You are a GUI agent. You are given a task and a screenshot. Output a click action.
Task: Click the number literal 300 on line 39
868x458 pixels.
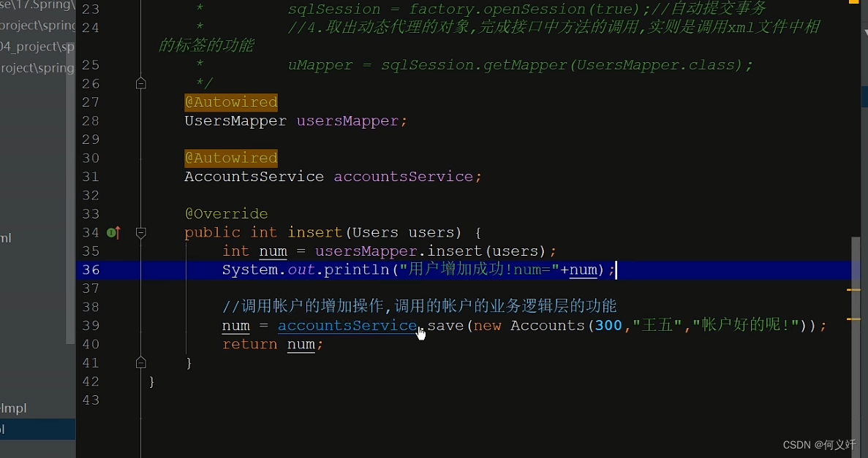click(608, 326)
